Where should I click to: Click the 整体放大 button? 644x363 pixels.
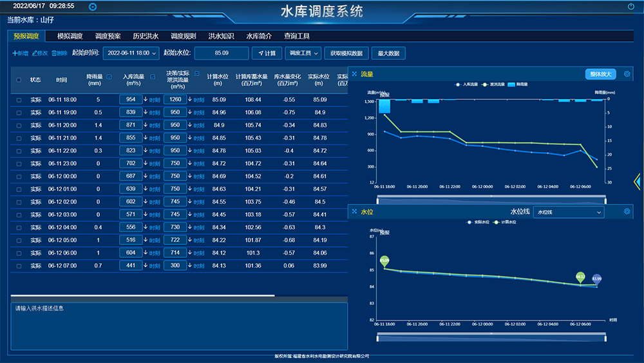(600, 74)
